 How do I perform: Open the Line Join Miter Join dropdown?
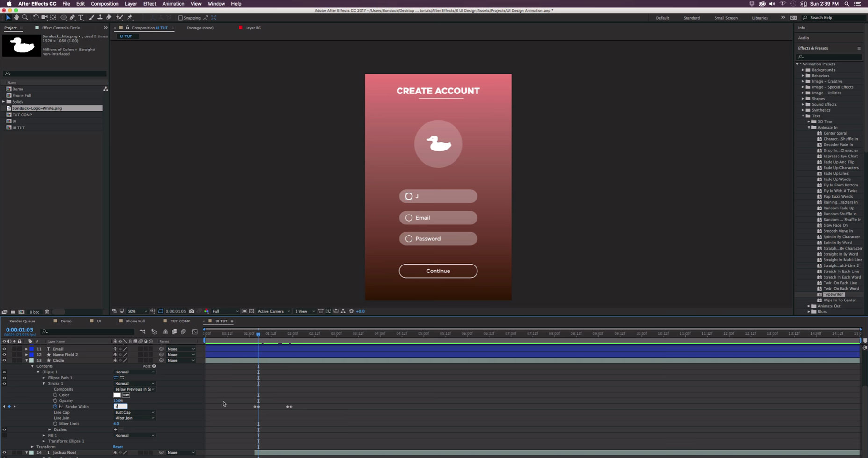coord(135,418)
